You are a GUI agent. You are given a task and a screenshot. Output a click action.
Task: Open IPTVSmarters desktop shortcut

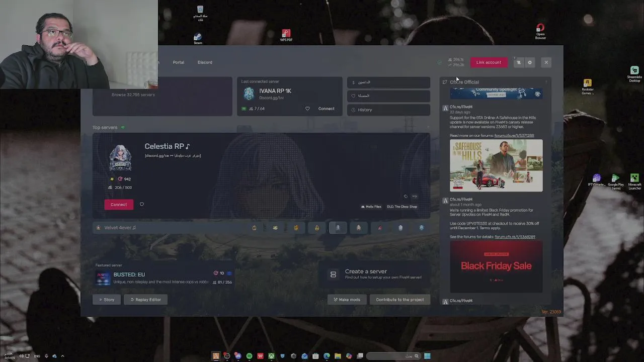click(597, 180)
